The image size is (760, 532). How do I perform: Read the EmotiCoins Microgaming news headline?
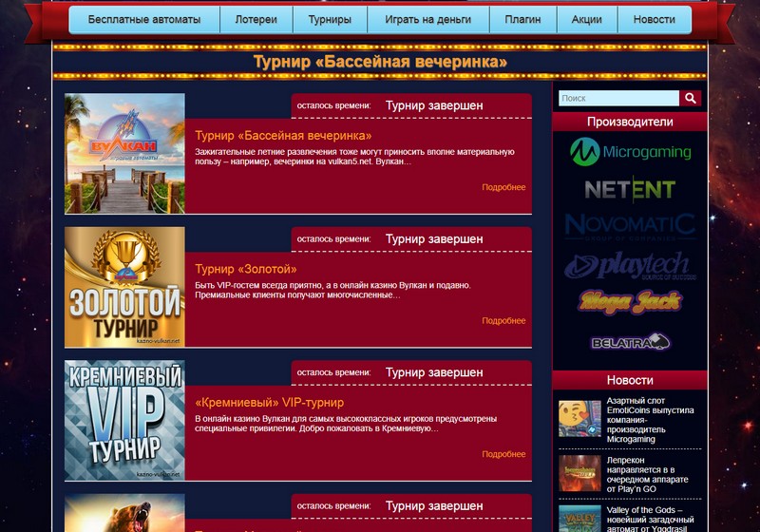click(651, 420)
